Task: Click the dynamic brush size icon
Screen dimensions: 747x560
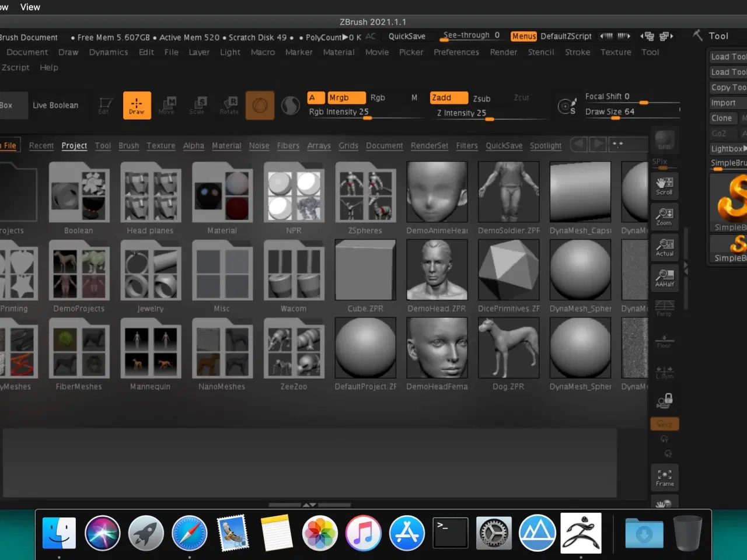Action: (x=567, y=106)
